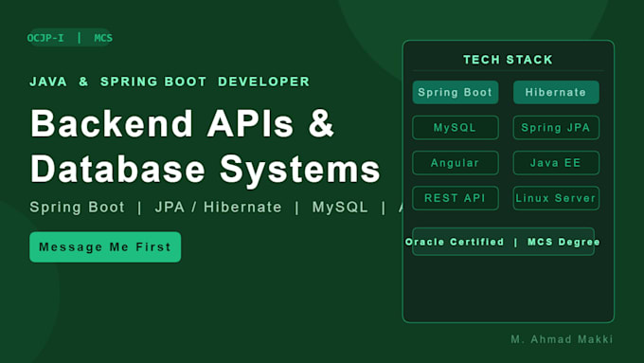Open the REST API chip
Viewport: 644px width, 363px height.
coord(456,198)
